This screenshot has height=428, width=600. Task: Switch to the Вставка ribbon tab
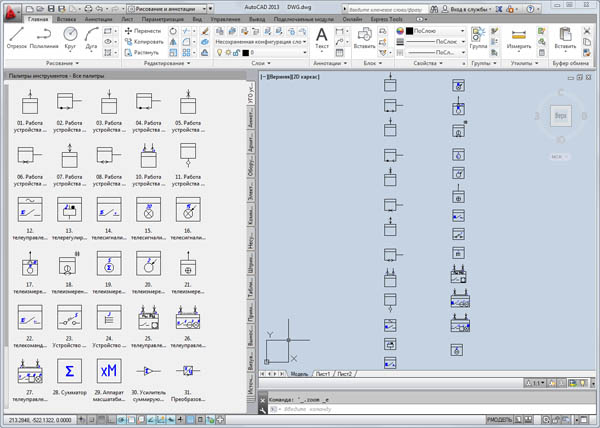click(70, 19)
